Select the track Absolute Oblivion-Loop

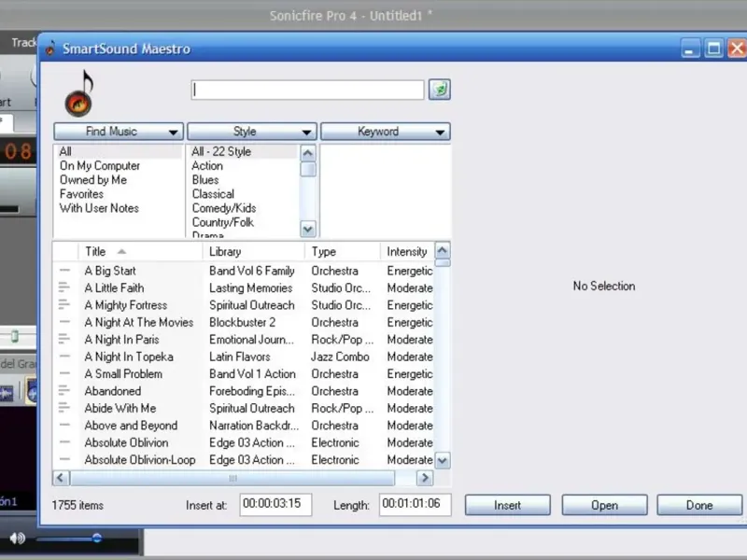pos(140,459)
